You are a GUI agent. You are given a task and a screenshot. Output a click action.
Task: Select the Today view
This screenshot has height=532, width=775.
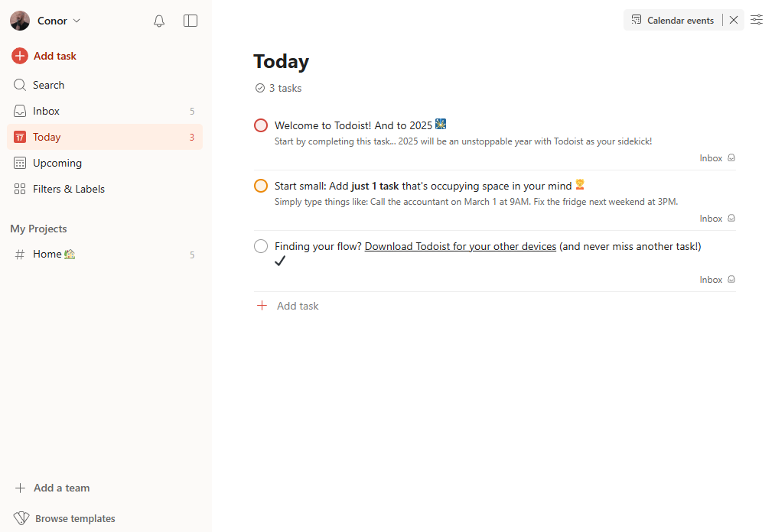pos(105,137)
